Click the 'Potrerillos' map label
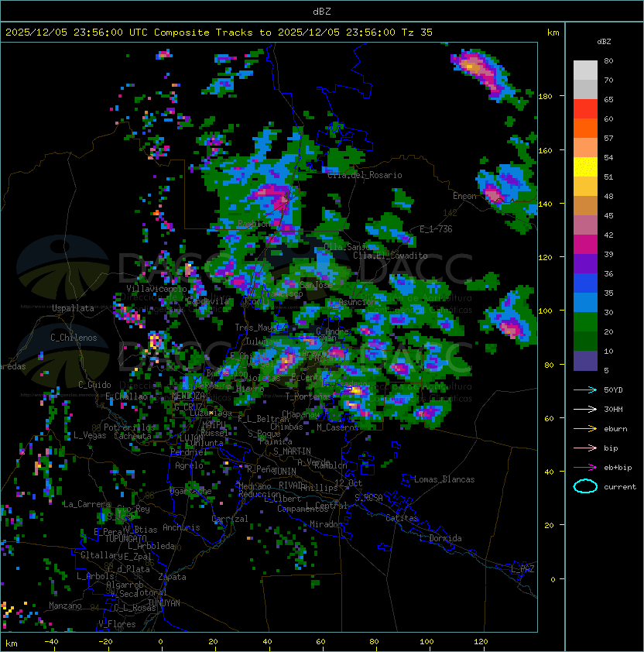The width and height of the screenshot is (644, 652). (129, 427)
